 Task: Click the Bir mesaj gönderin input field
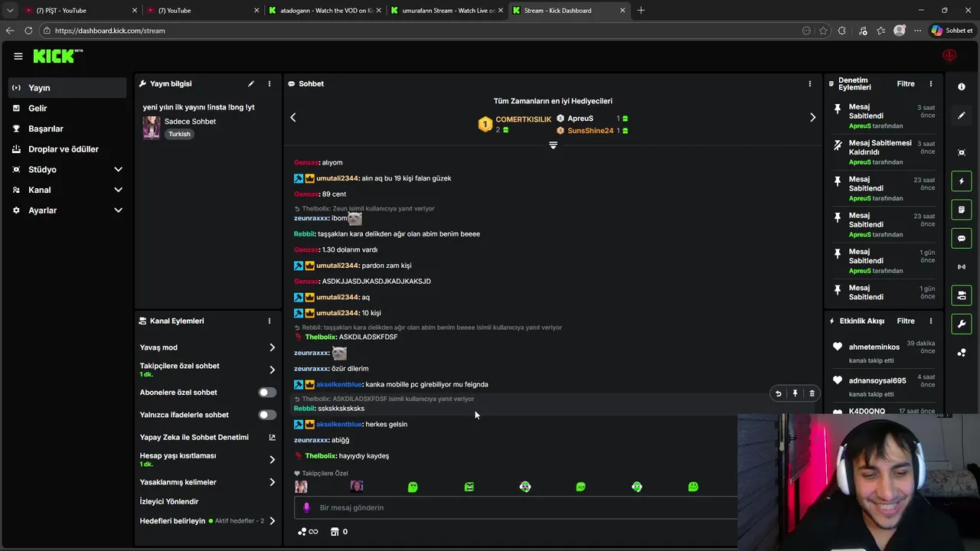tap(517, 507)
